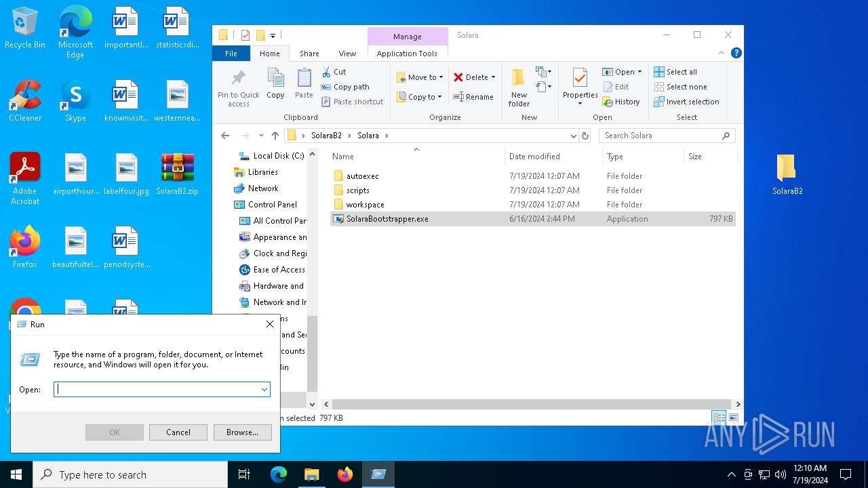Open the Run dialog Open combo dropdown
This screenshot has height=488, width=868.
(x=264, y=390)
